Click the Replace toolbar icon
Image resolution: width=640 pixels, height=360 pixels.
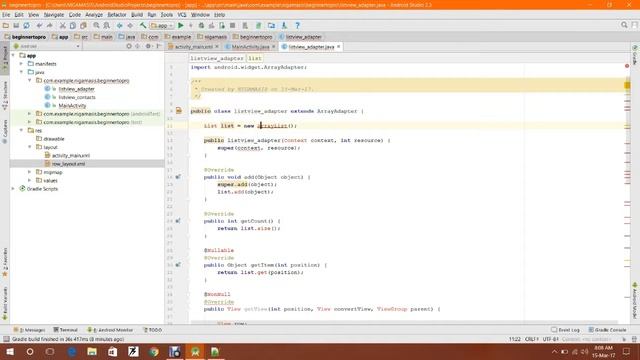(x=107, y=25)
